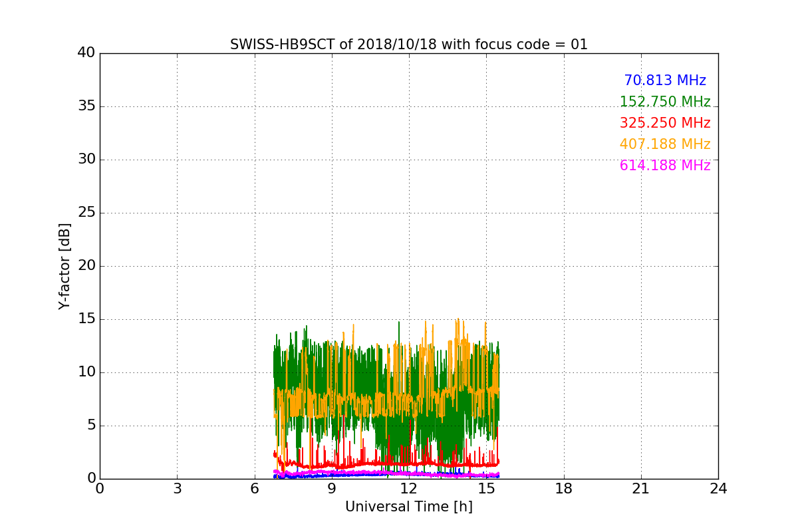
Task: Click the y-axis tick label '20'
Action: point(86,265)
